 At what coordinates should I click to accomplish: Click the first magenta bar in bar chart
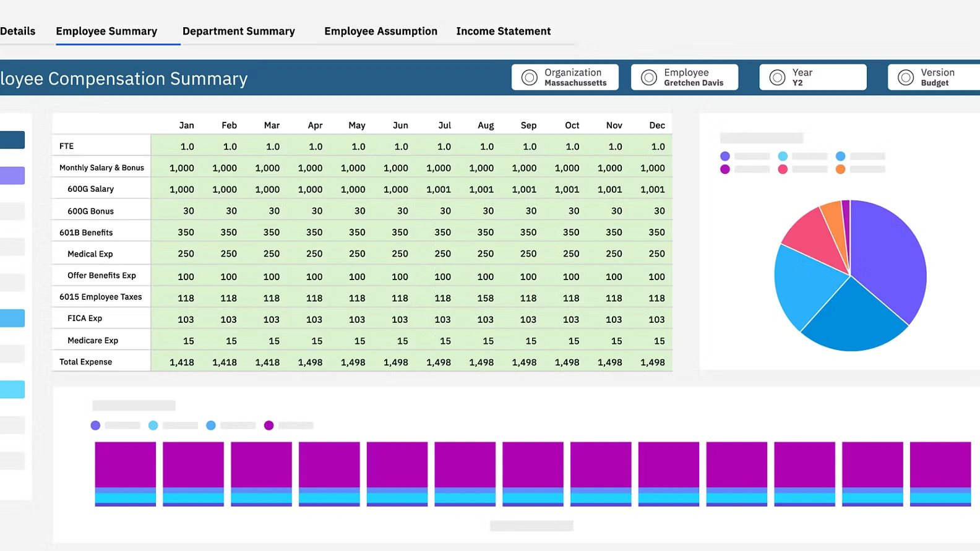tap(125, 464)
